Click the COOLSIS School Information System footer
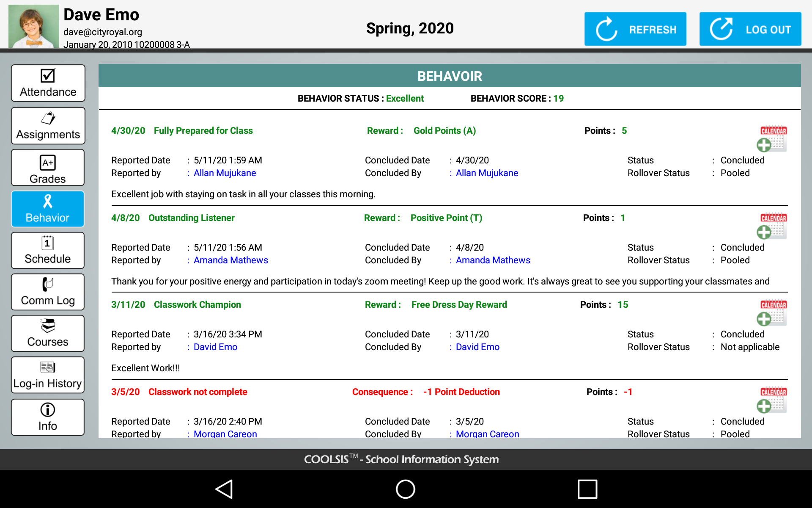The height and width of the screenshot is (508, 812). click(401, 459)
